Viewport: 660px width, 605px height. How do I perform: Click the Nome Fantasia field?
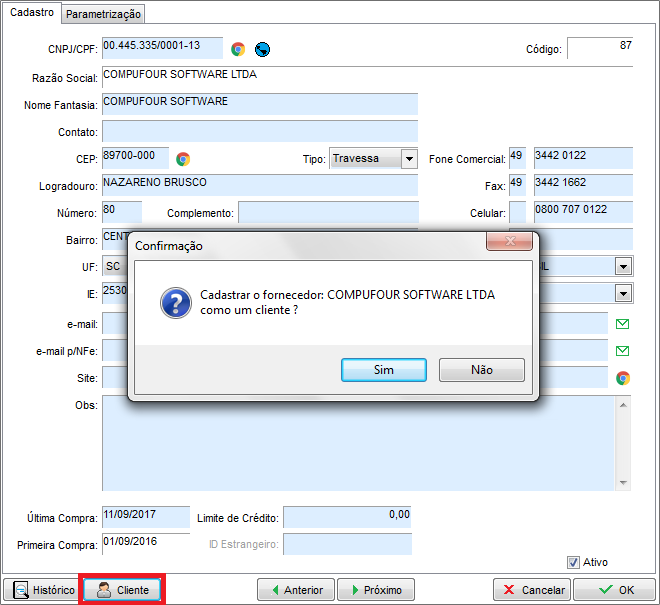260,104
